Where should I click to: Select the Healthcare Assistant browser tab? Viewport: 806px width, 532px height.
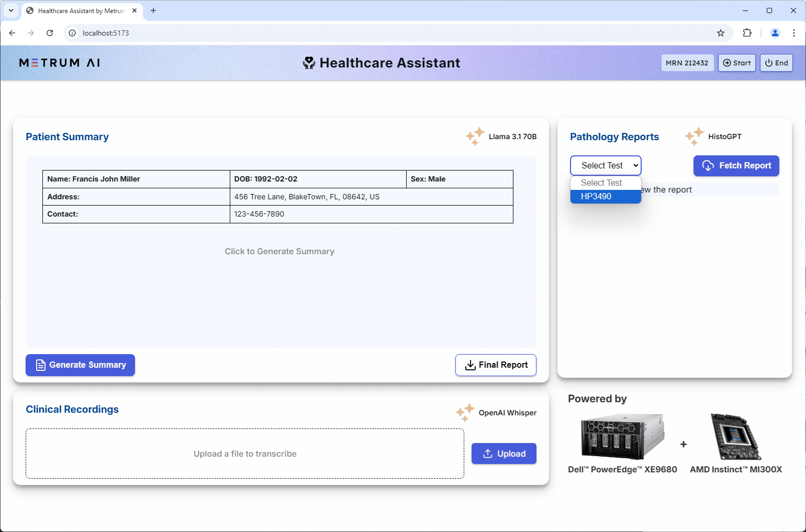(81, 10)
